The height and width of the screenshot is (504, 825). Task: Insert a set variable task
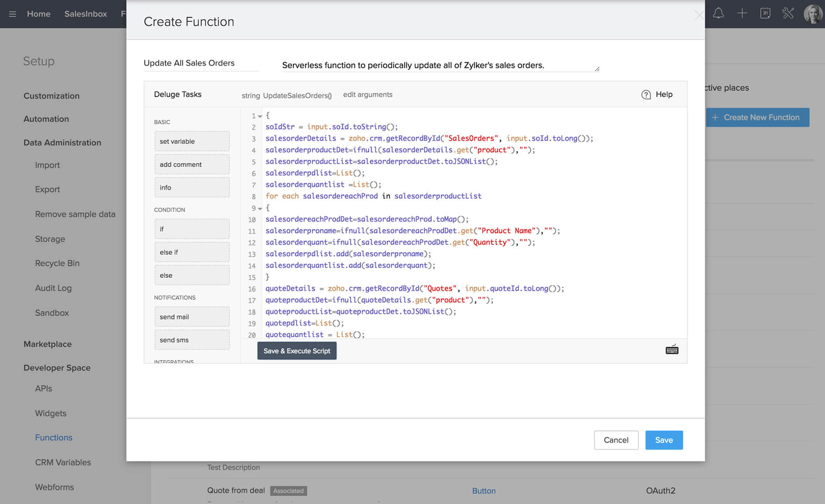click(192, 141)
